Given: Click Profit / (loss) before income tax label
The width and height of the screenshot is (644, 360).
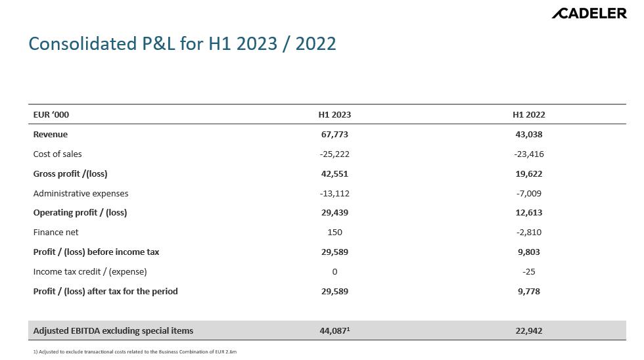Looking at the screenshot, I should (96, 252).
